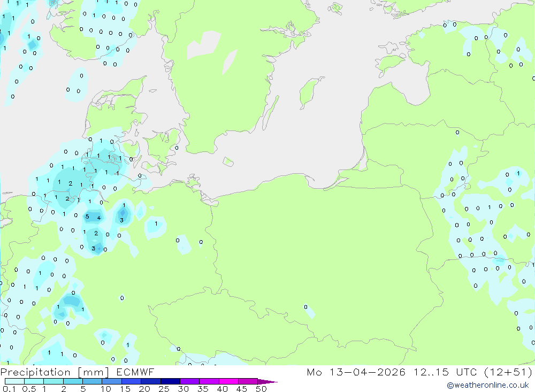
Task: Select the 2–5 mm legend swatch
Action: [73, 381]
